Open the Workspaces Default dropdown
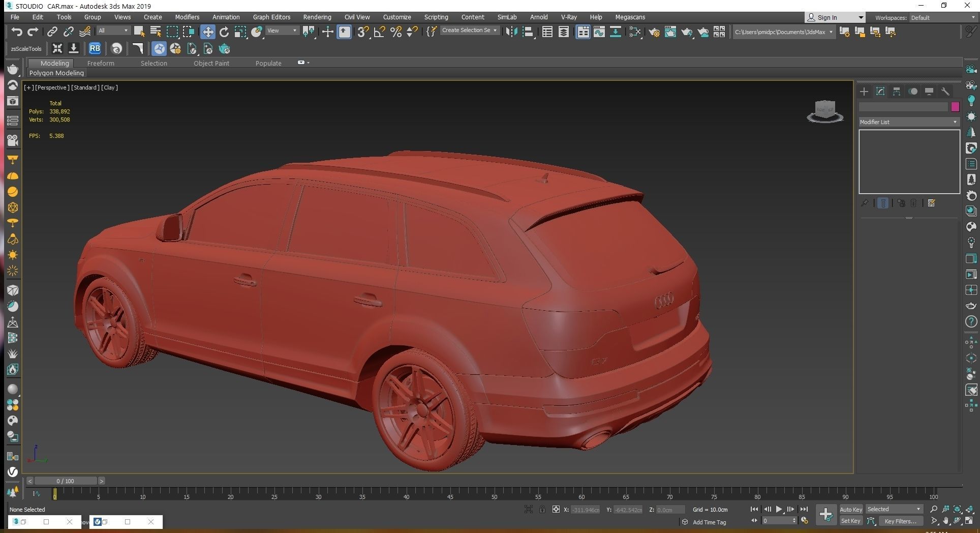 pos(943,17)
